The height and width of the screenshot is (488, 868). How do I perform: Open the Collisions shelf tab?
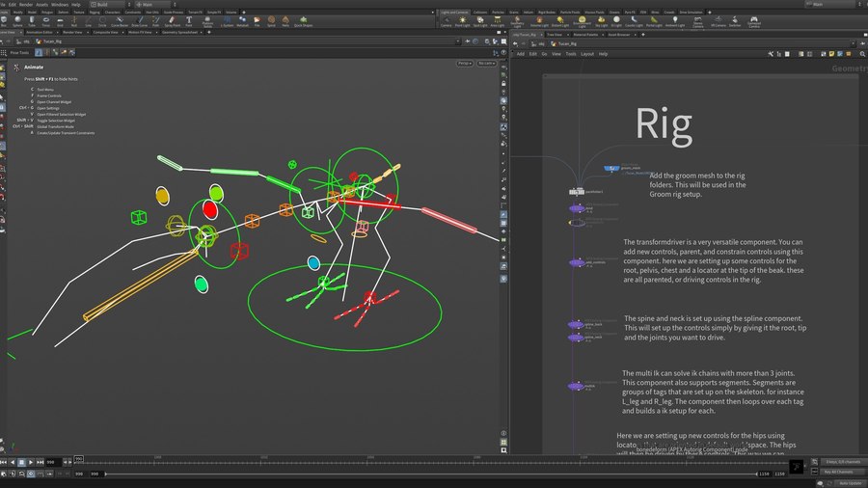pos(480,13)
